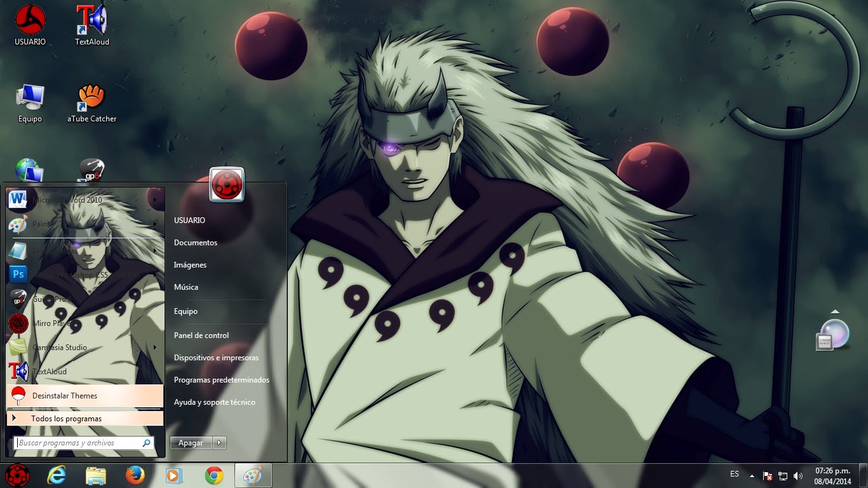Launch Firefox from the taskbar
The width and height of the screenshot is (868, 488).
135,475
